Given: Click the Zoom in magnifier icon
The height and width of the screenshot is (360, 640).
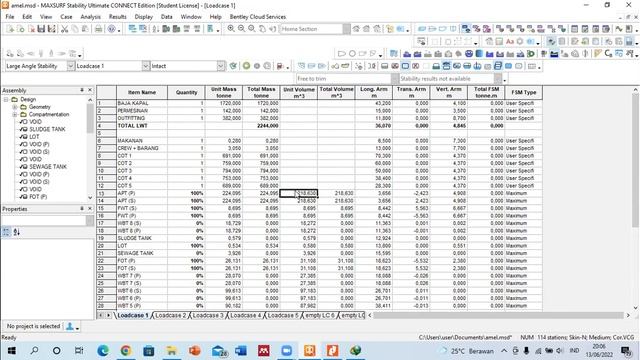Looking at the screenshot, I should [x=231, y=29].
